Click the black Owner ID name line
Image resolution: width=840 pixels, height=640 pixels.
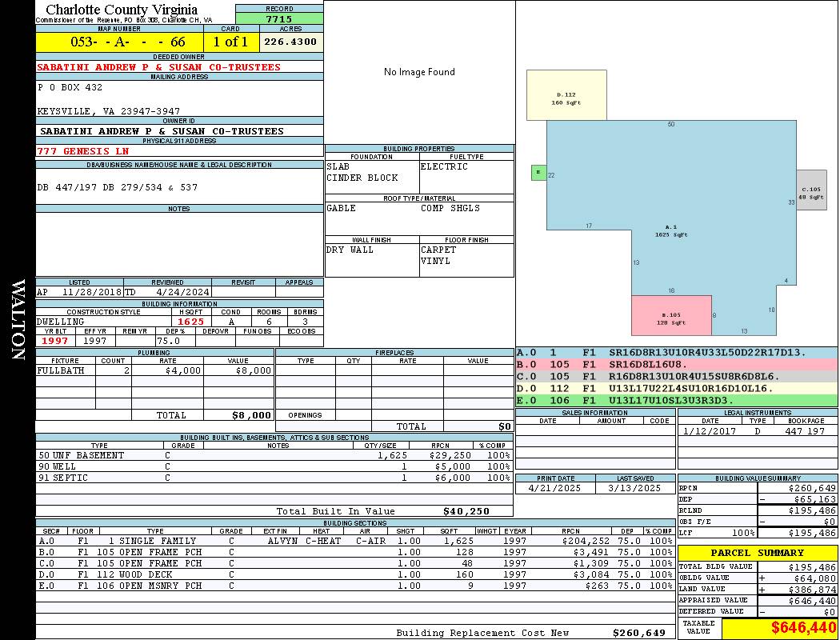tap(162, 131)
